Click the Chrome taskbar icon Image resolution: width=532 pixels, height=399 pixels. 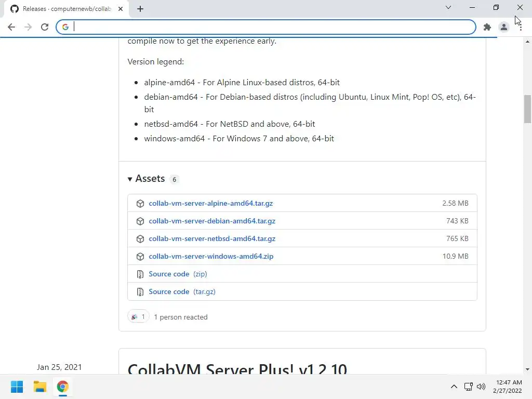(x=62, y=387)
